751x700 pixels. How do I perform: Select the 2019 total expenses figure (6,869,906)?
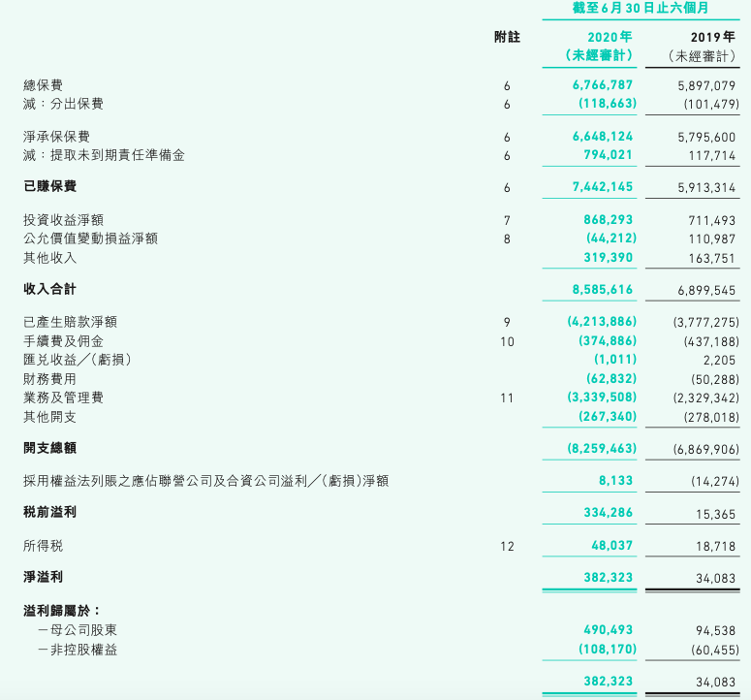click(705, 449)
